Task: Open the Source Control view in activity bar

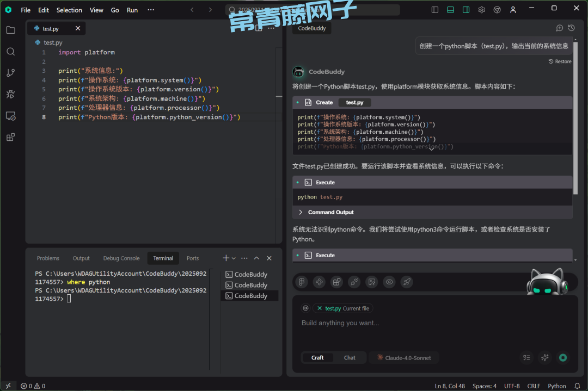Action: pos(10,73)
